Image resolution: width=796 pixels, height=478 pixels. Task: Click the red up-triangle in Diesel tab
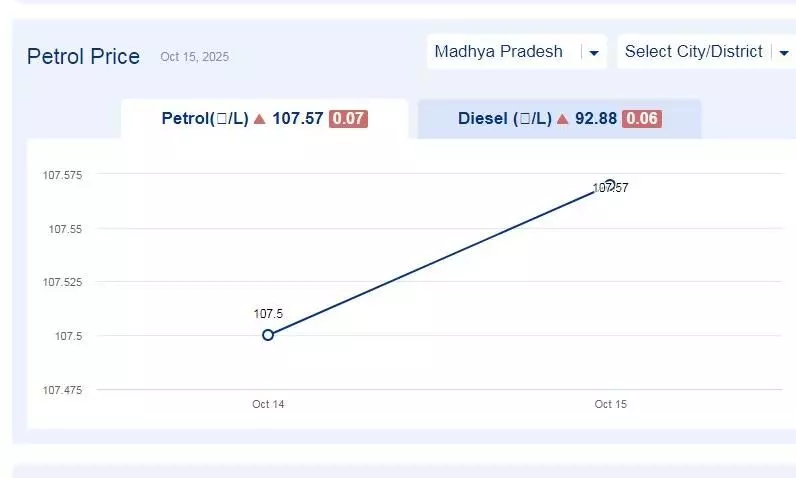(x=562, y=119)
